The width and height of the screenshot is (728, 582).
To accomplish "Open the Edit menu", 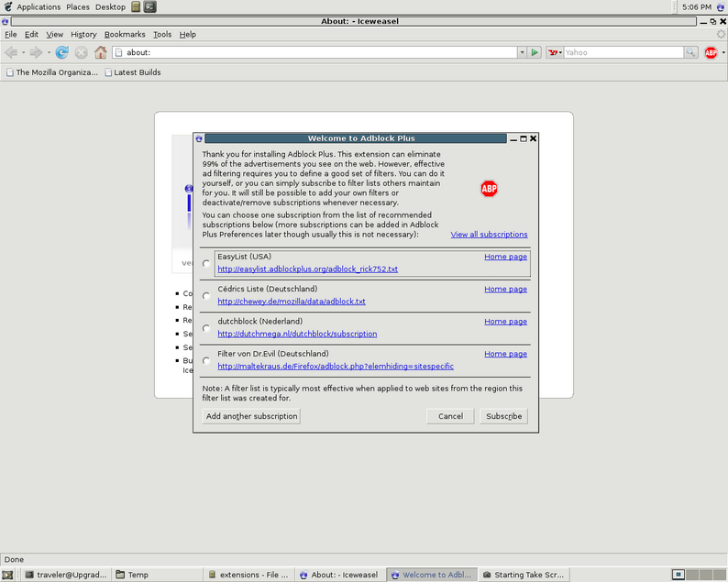I will [31, 34].
